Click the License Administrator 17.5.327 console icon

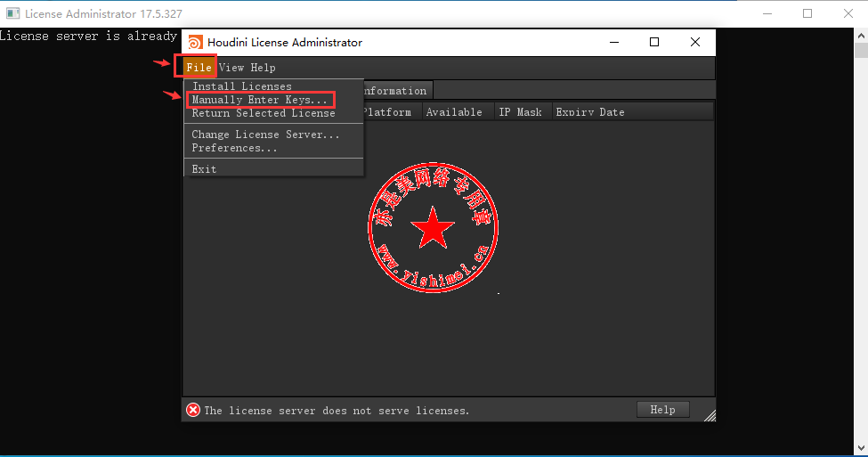pos(12,13)
